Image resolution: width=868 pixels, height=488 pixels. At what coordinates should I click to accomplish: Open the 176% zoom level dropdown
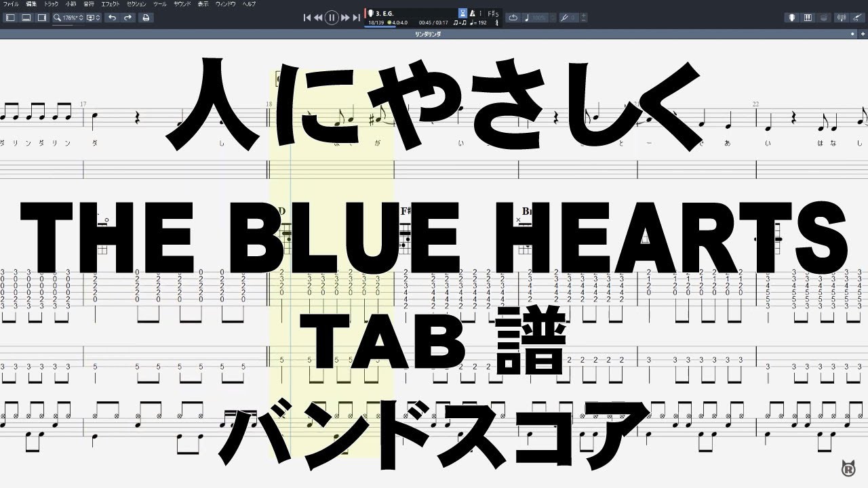73,18
